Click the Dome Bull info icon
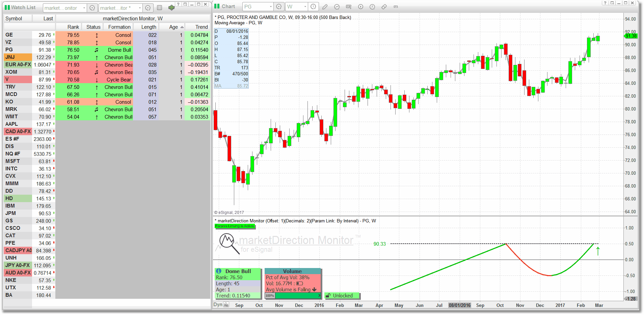The image size is (644, 315). 219,271
